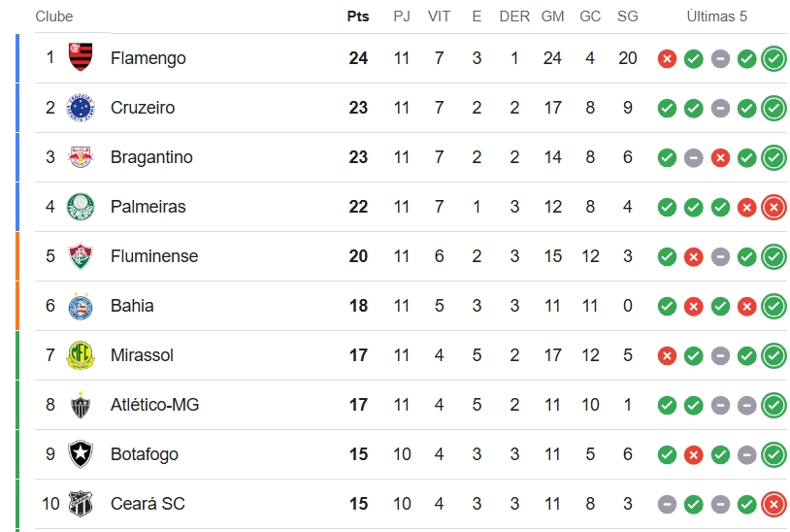The height and width of the screenshot is (532, 790).
Task: Click the Pts column header
Action: (x=358, y=17)
